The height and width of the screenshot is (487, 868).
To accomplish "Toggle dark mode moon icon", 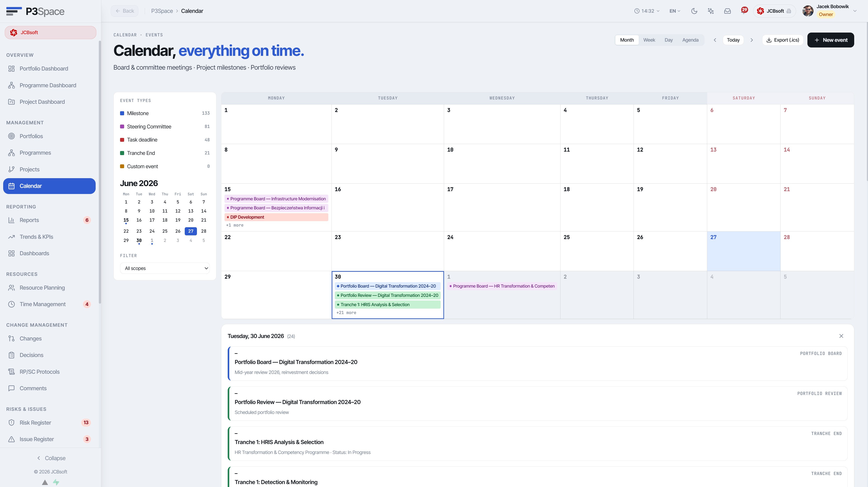I will coord(694,11).
